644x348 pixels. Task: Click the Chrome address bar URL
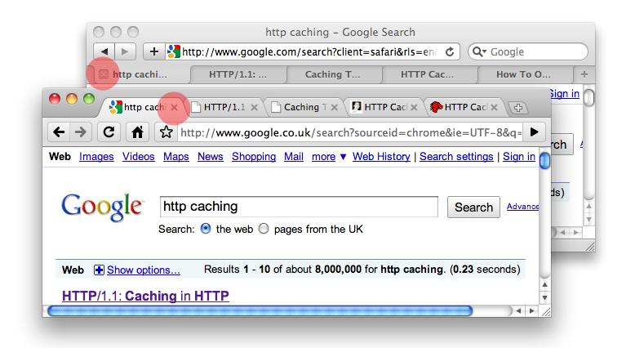[x=351, y=132]
